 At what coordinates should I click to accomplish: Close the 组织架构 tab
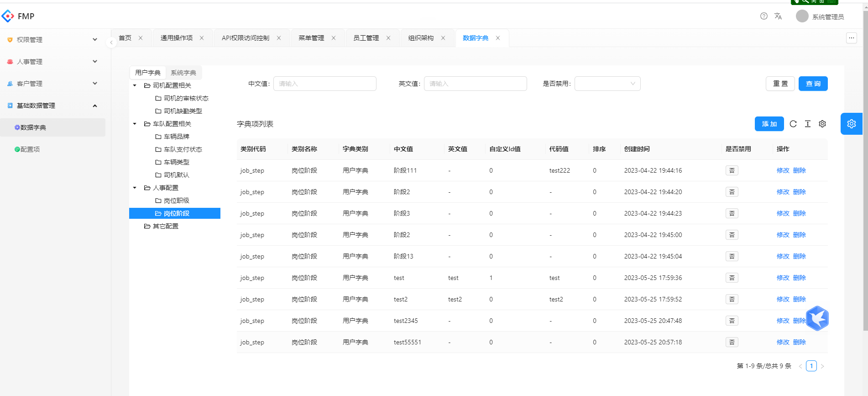tap(443, 38)
